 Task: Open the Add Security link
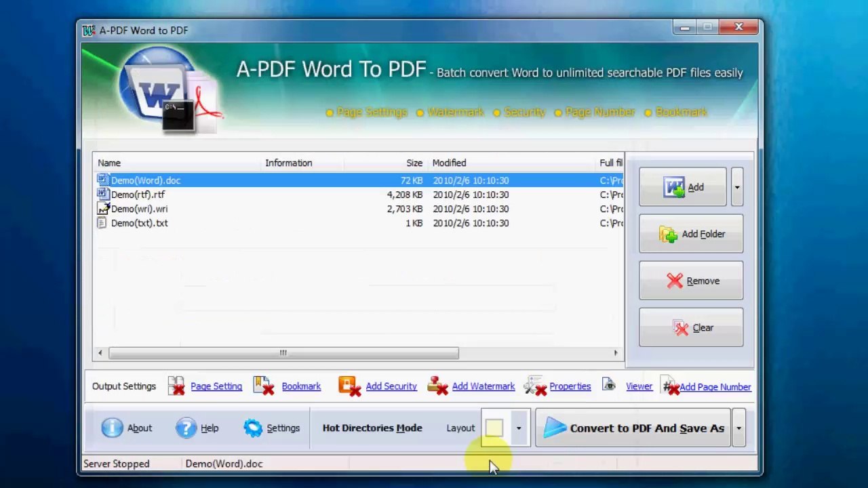tap(391, 386)
